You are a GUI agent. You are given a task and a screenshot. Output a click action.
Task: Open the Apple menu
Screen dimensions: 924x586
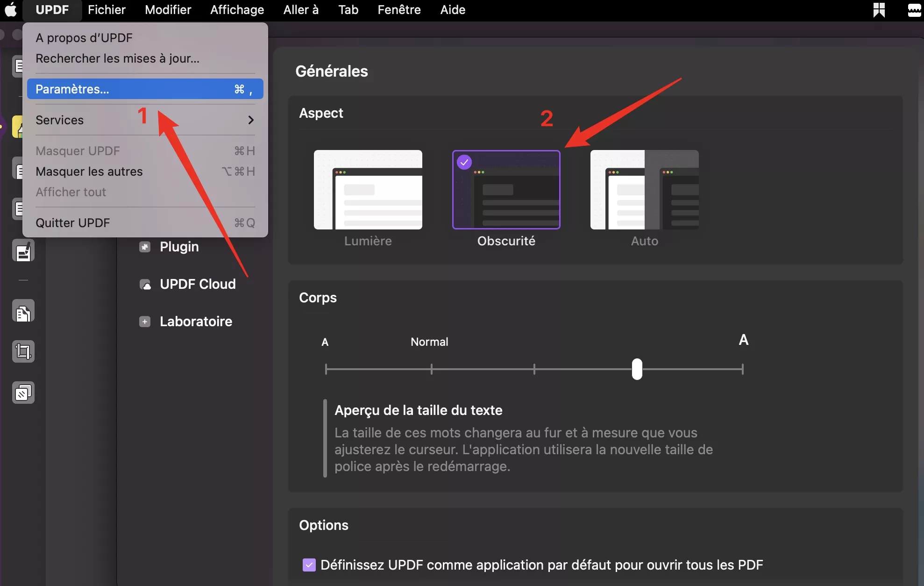point(11,10)
